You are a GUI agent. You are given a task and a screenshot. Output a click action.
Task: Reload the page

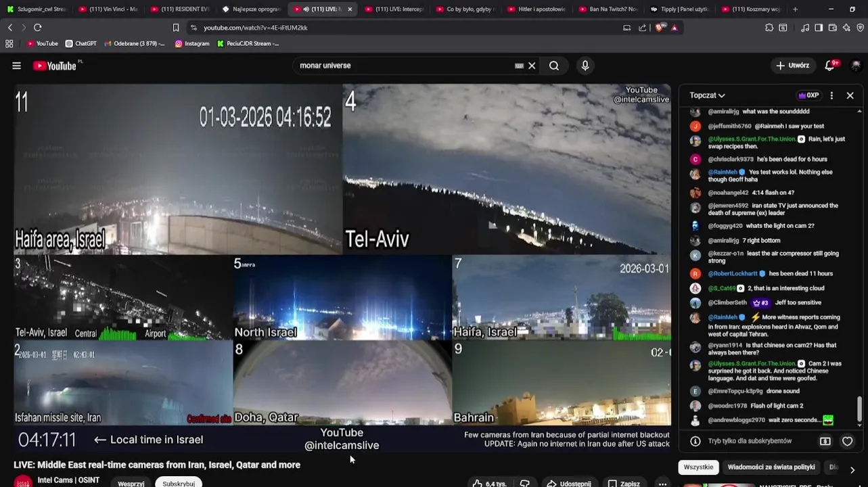coord(37,28)
